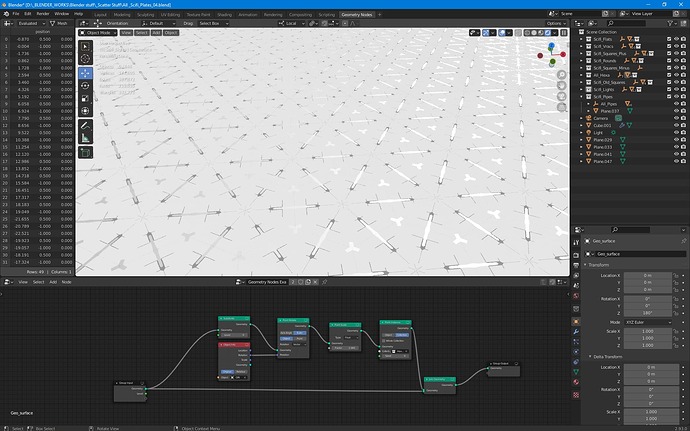Switch to solid viewport shading
The image size is (690, 431).
pyautogui.click(x=534, y=33)
